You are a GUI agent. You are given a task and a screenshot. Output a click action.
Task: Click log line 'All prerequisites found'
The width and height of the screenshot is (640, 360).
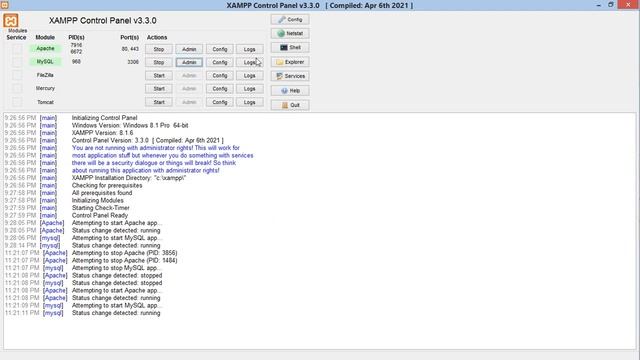[x=102, y=193]
